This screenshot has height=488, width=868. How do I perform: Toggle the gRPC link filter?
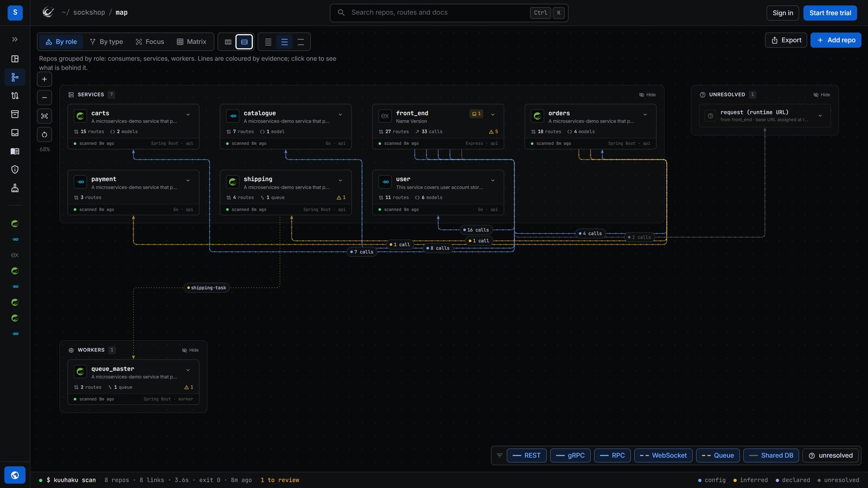pos(570,455)
